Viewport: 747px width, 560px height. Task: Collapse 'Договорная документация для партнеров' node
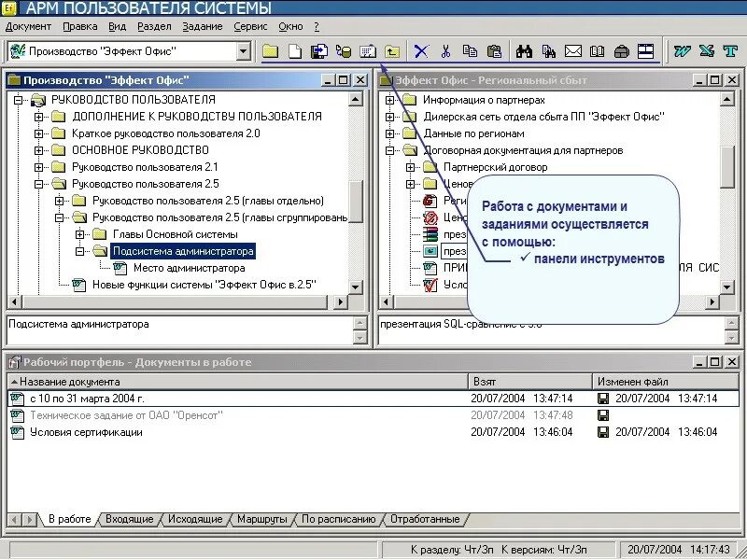click(389, 150)
